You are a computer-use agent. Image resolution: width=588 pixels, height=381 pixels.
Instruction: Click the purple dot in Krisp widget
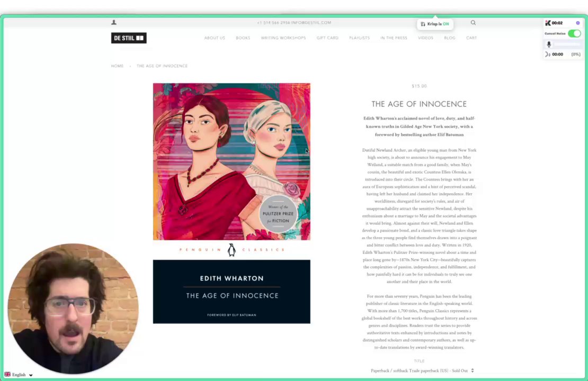coord(577,23)
